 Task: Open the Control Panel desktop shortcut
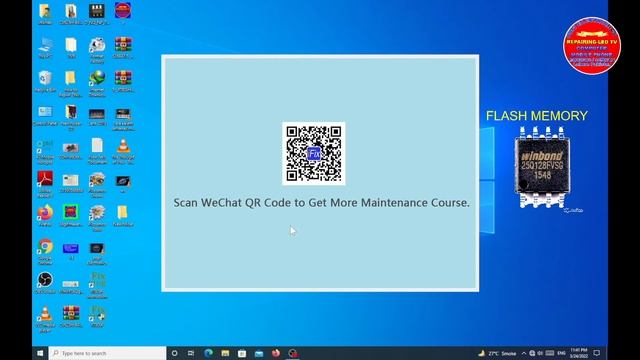pos(45,115)
